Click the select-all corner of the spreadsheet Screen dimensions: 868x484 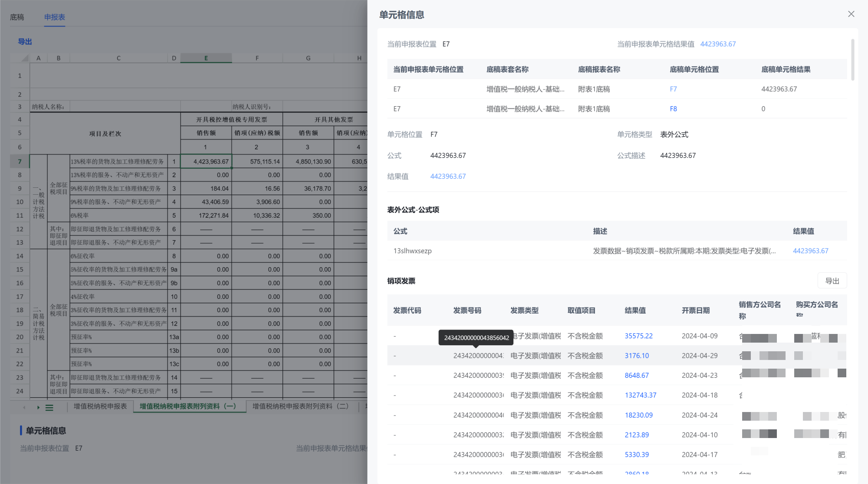click(20, 58)
